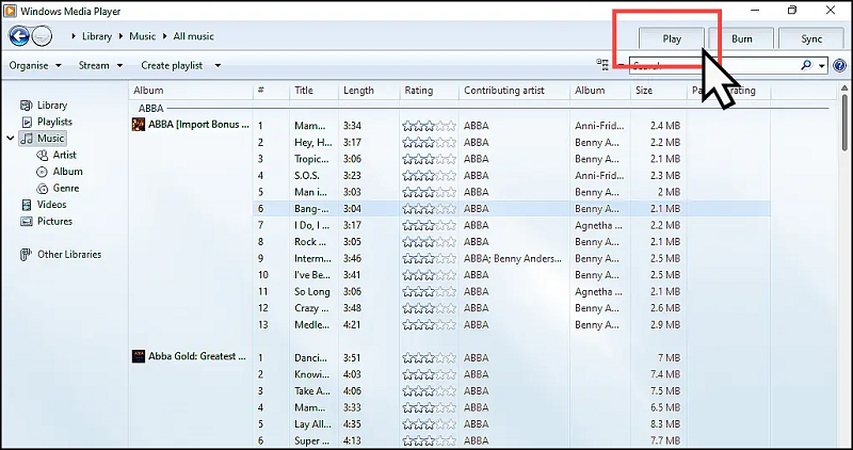This screenshot has height=450, width=853.
Task: Click Music in the breadcrumb path
Action: pyautogui.click(x=142, y=36)
